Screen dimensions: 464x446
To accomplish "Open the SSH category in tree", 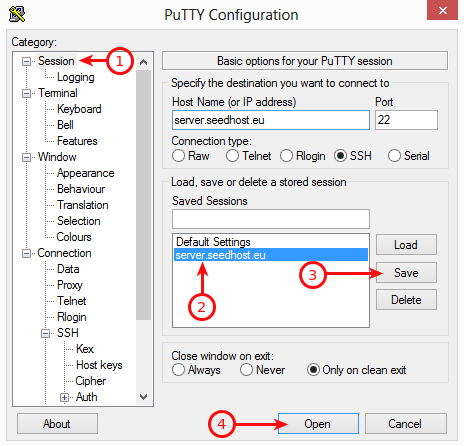I will pyautogui.click(x=68, y=333).
